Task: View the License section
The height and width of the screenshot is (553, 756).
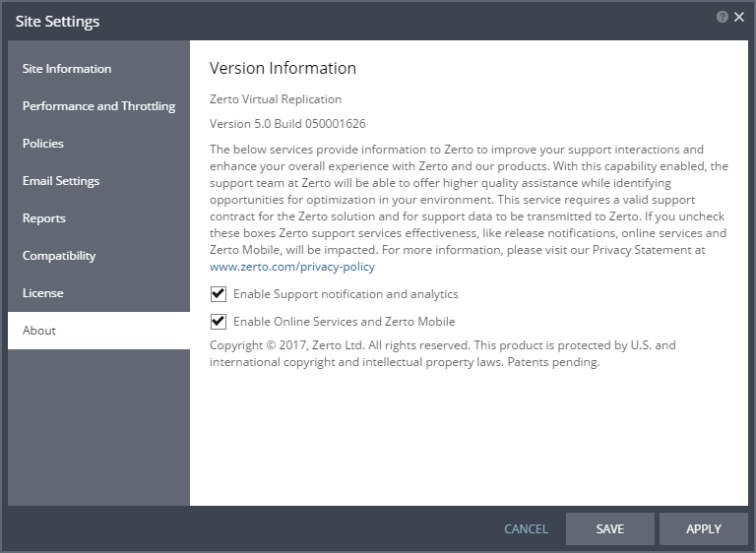Action: (x=98, y=293)
